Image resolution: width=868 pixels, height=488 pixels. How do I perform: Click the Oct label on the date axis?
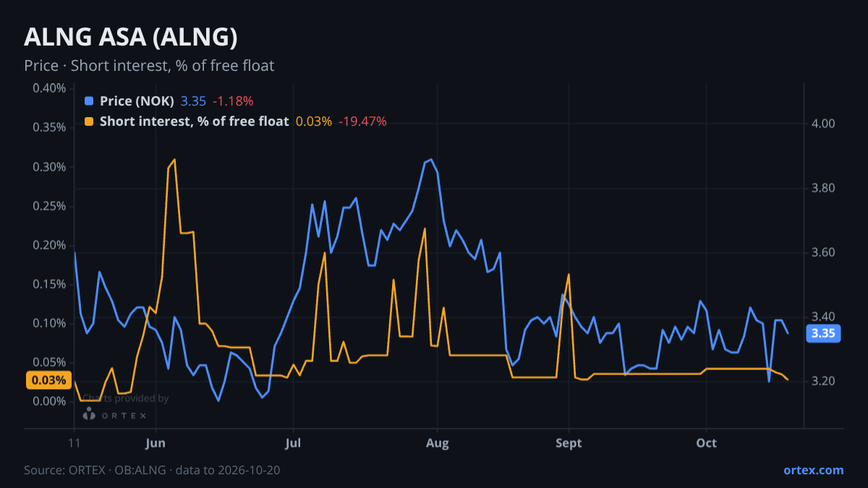click(706, 442)
